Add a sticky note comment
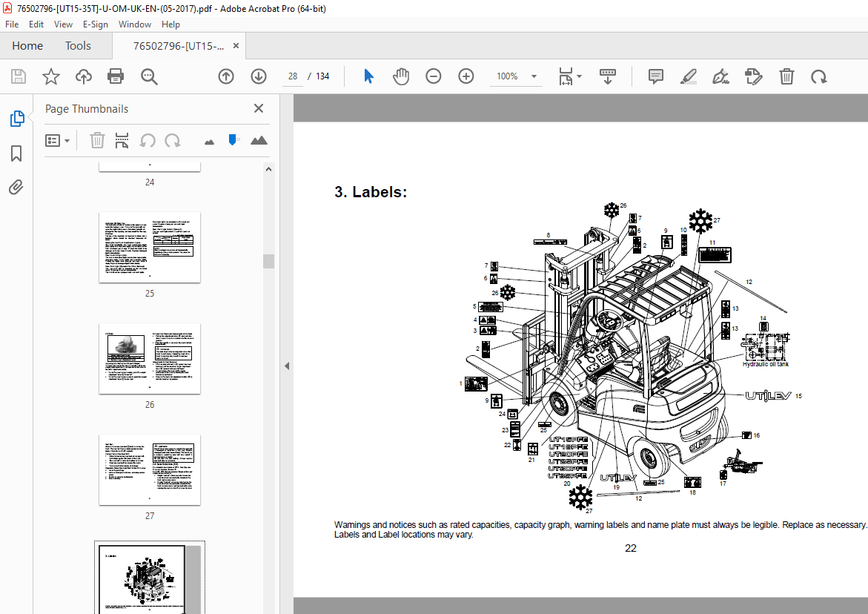 point(655,76)
